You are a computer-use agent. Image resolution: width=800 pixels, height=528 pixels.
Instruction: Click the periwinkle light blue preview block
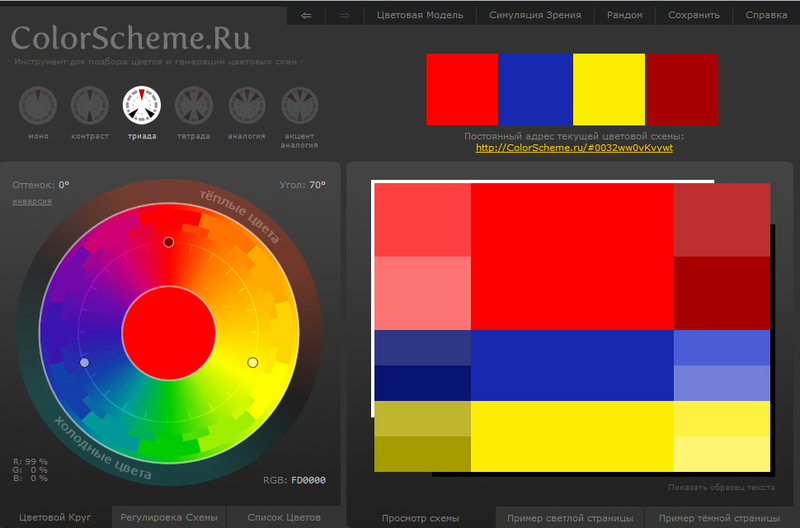[x=722, y=383]
